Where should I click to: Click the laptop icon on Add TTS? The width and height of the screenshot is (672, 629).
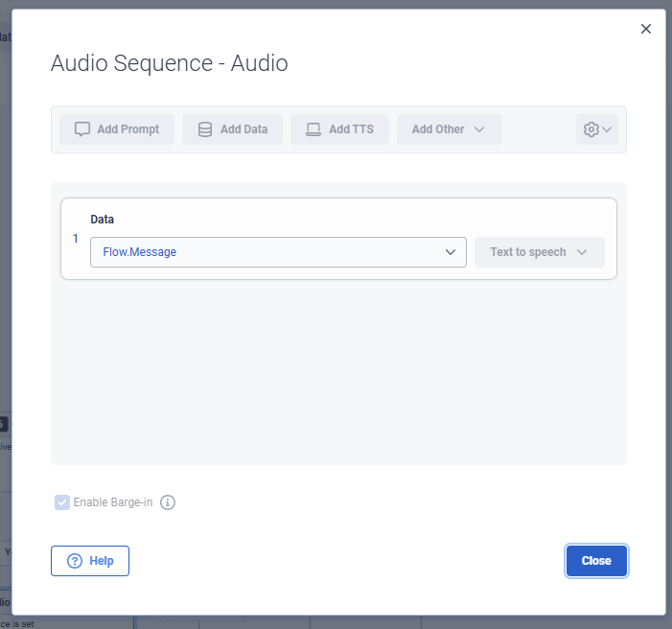click(x=313, y=129)
